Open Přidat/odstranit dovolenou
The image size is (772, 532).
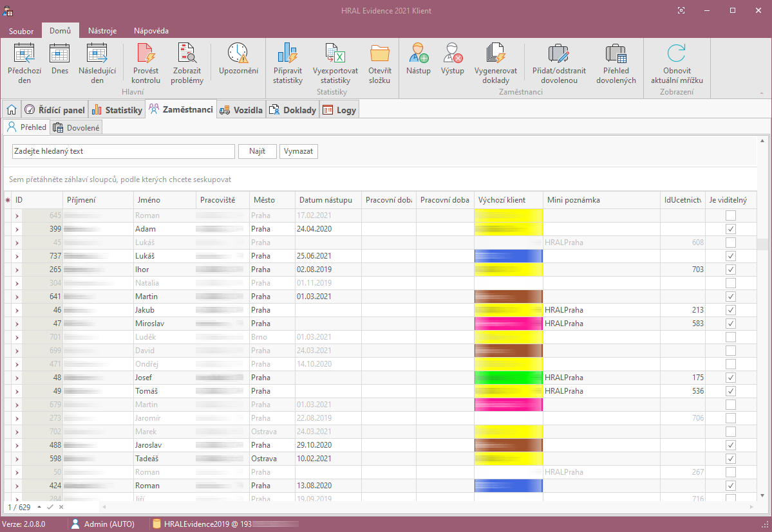(x=559, y=64)
